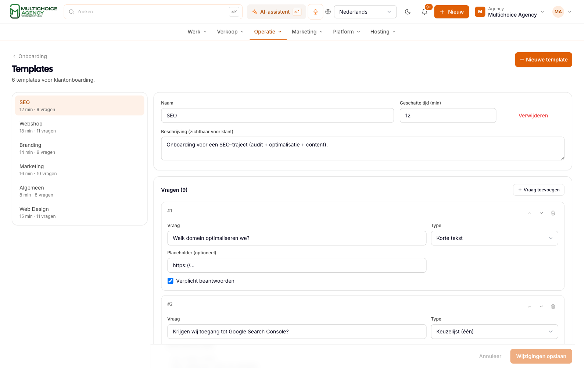Viewport: 588px width, 368px height.
Task: Delete question #2 with the trash icon
Action: 553,307
